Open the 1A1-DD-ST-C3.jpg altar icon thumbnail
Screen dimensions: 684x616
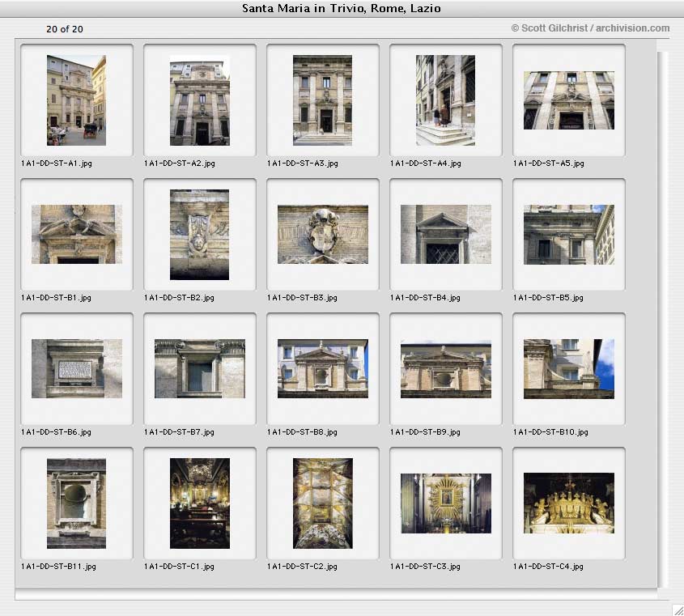[446, 503]
